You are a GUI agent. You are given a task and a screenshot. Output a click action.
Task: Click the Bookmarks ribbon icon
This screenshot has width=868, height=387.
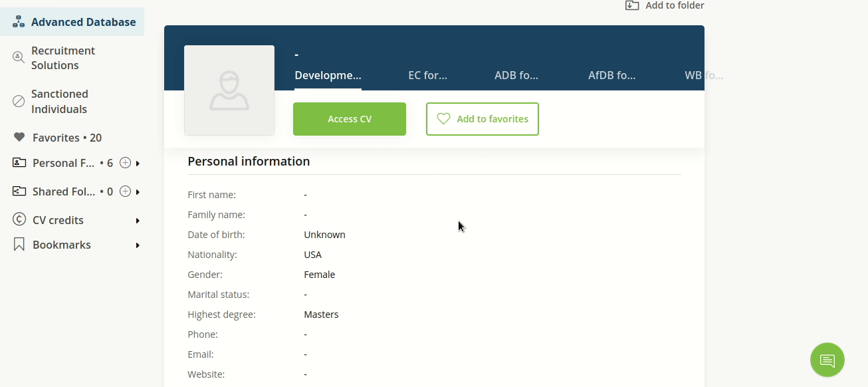click(x=19, y=245)
